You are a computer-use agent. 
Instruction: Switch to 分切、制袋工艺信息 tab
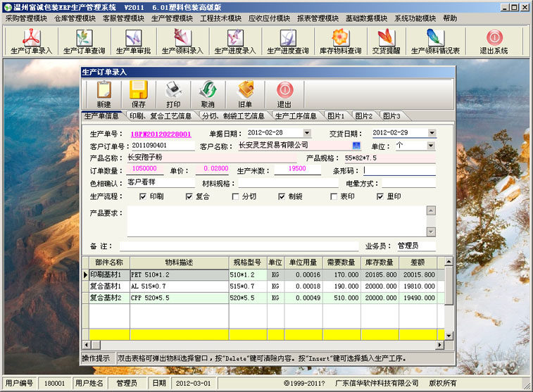[x=233, y=116]
